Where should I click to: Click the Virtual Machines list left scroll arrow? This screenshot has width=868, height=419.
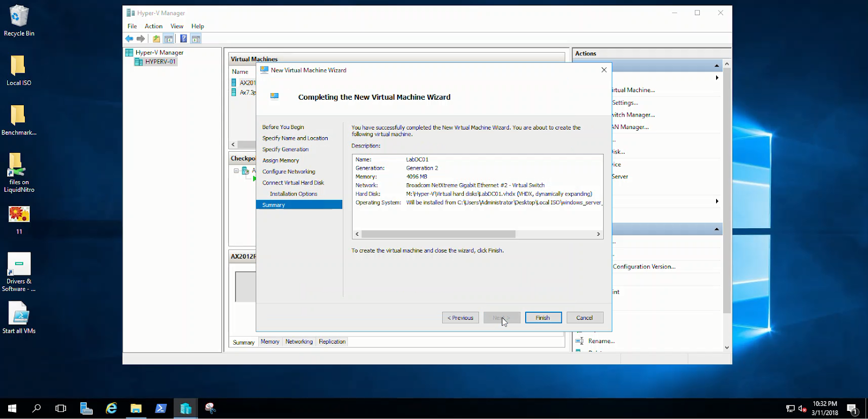tap(233, 144)
